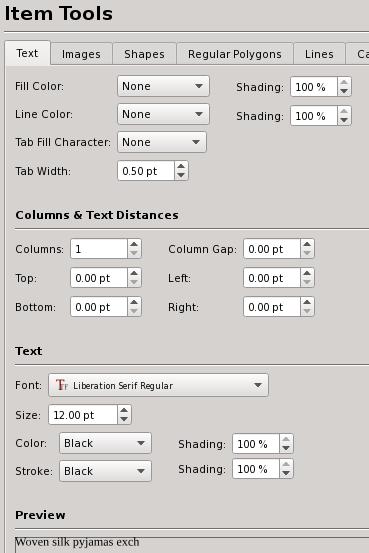
Task: Increase text Color Shading value
Action: pos(286,439)
